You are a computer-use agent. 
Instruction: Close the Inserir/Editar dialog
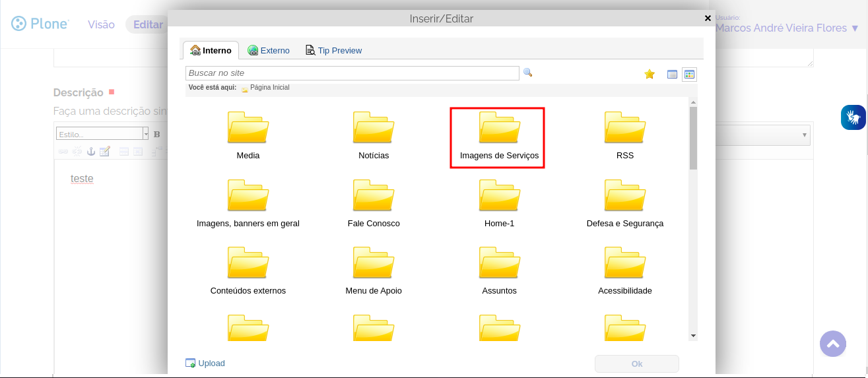coord(708,18)
